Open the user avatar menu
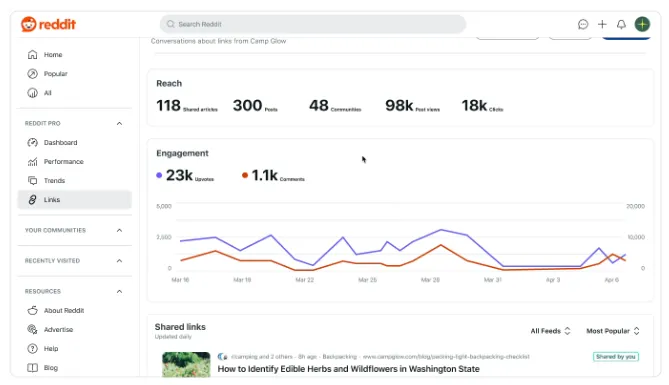 tap(642, 24)
